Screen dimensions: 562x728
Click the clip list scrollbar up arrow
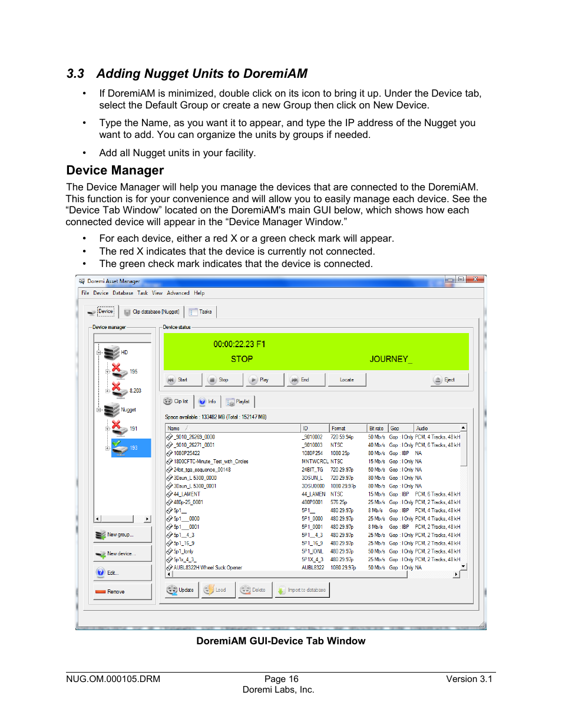click(x=464, y=428)
